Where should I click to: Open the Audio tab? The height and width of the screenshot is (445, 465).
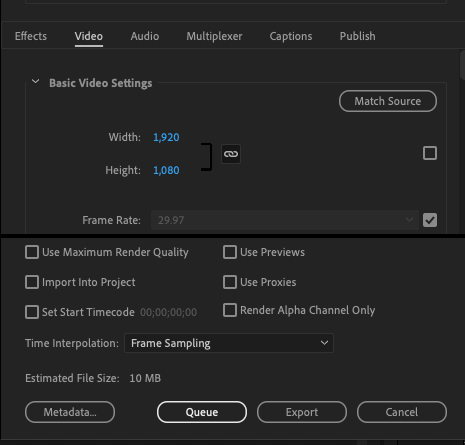145,36
